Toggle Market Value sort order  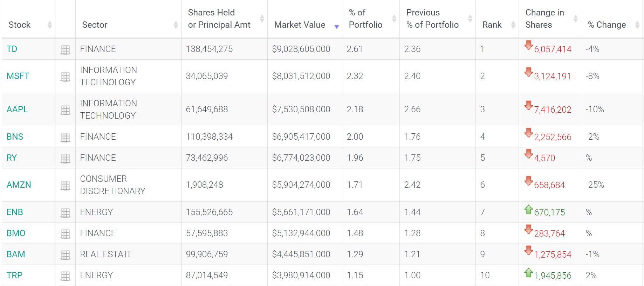tap(300, 25)
